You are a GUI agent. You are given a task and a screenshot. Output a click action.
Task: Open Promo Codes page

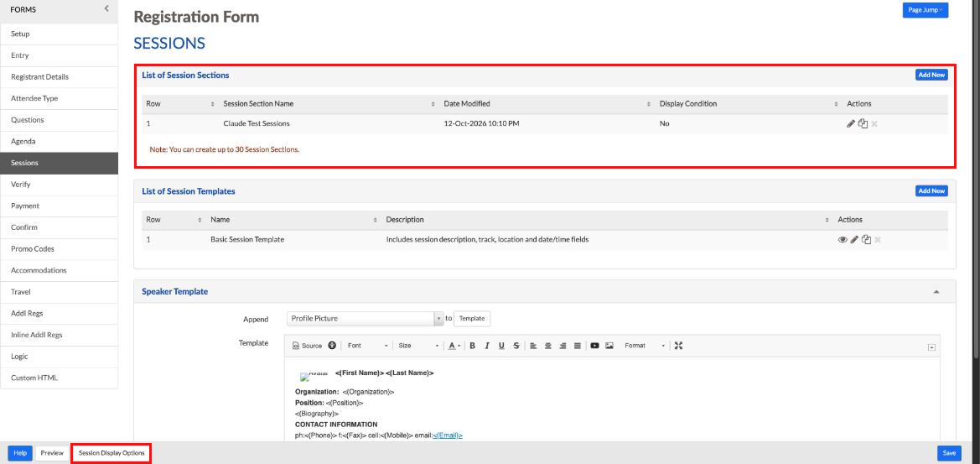click(x=59, y=249)
